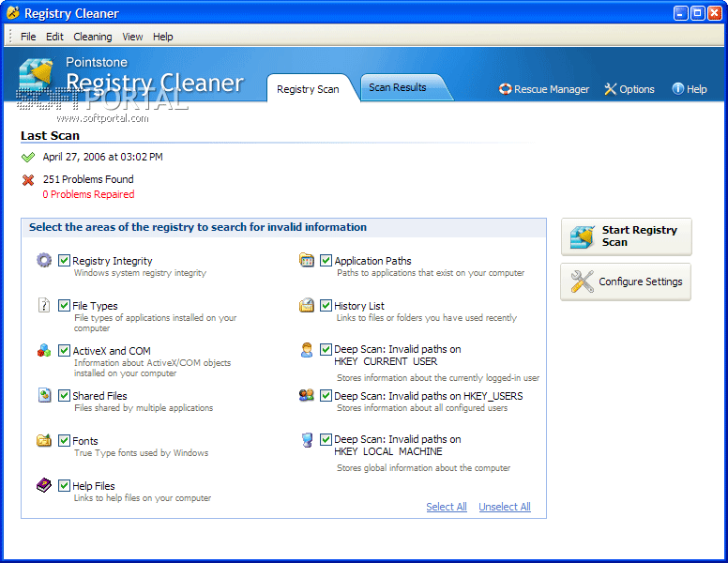This screenshot has height=563, width=728.
Task: Toggle Deep Scan HKEY_CURRENT_USER checkbox
Action: [326, 349]
